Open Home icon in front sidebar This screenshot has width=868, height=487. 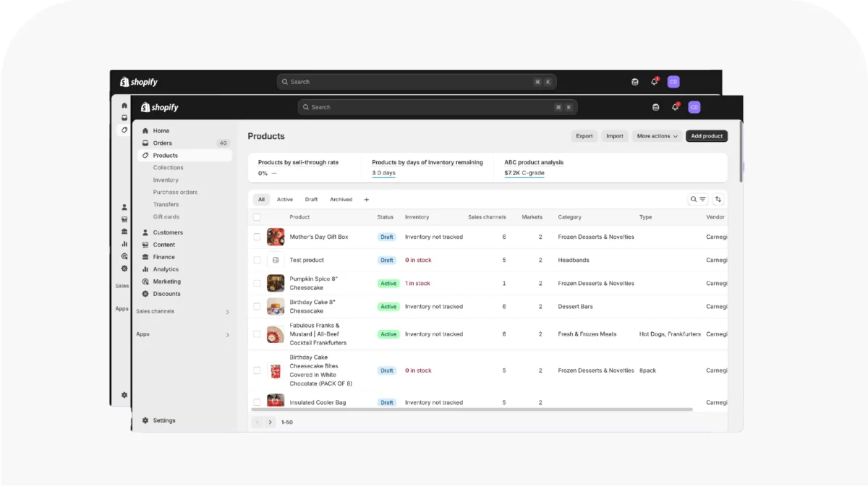coord(145,131)
